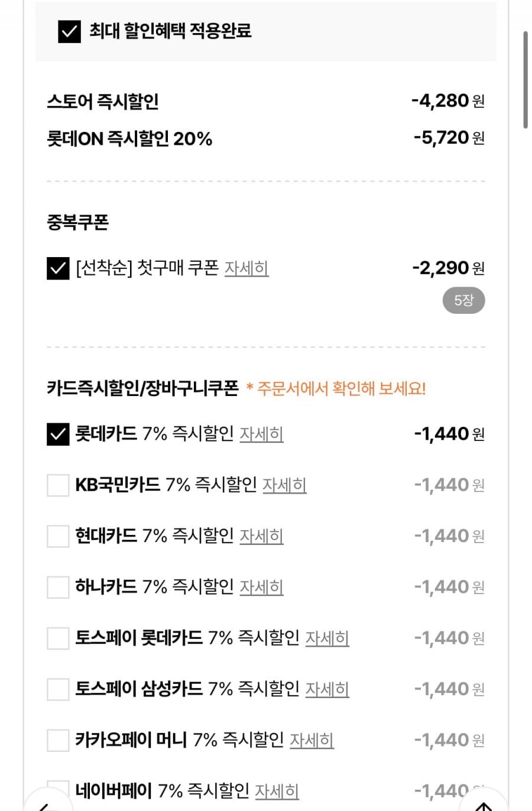Check the 하나카드 7% 즉시할인 box
The image size is (532, 811).
[x=58, y=587]
